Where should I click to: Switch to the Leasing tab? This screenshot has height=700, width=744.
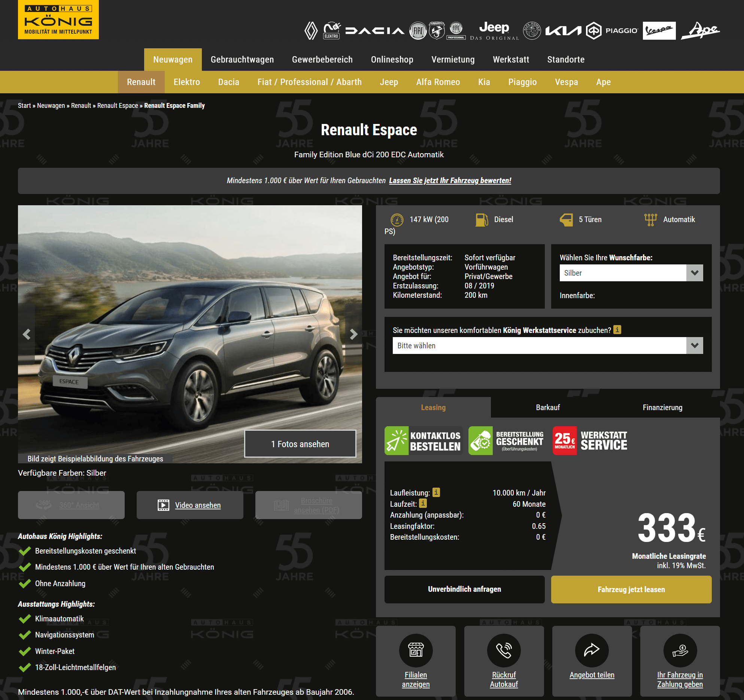[x=433, y=407]
